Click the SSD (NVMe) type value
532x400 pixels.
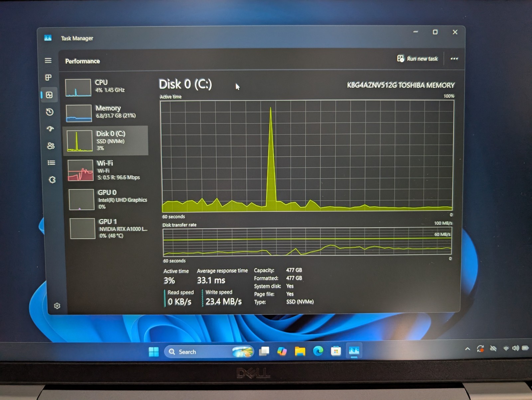(300, 302)
